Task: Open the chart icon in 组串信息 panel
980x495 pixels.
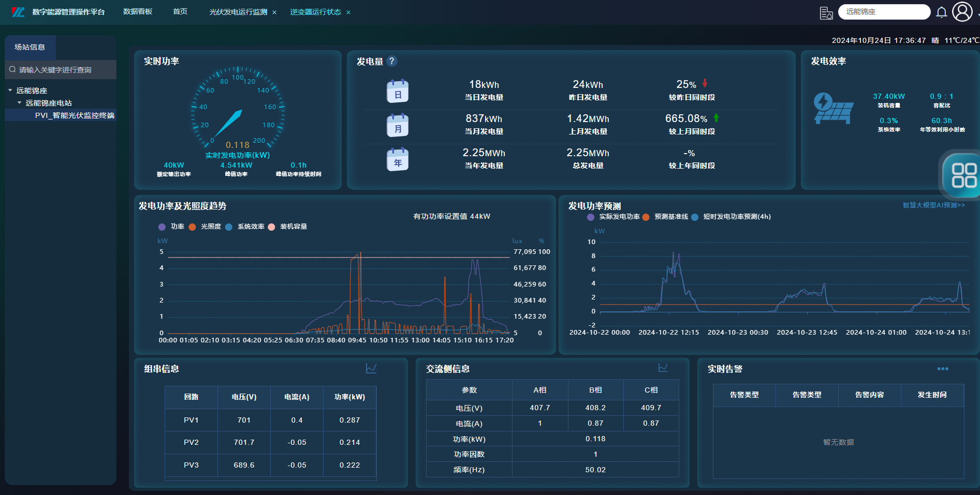Action: coord(371,368)
